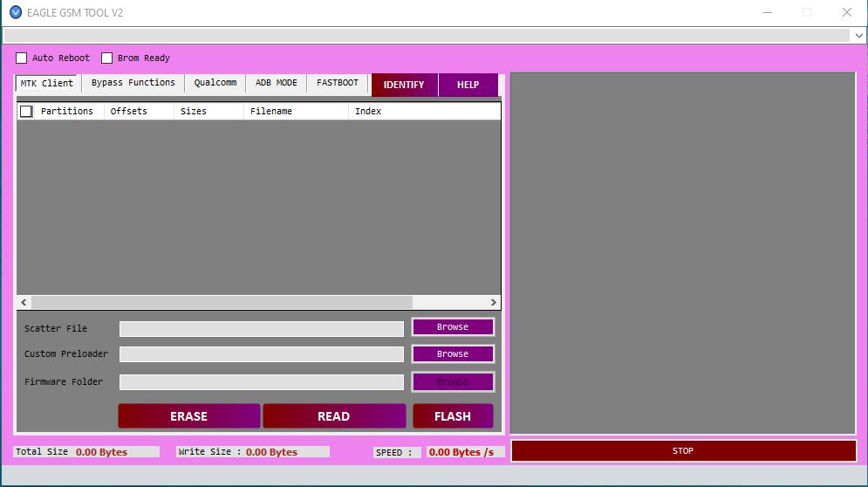Click the partition table left scroll arrow
Screen dimensions: 868x487
coord(24,303)
